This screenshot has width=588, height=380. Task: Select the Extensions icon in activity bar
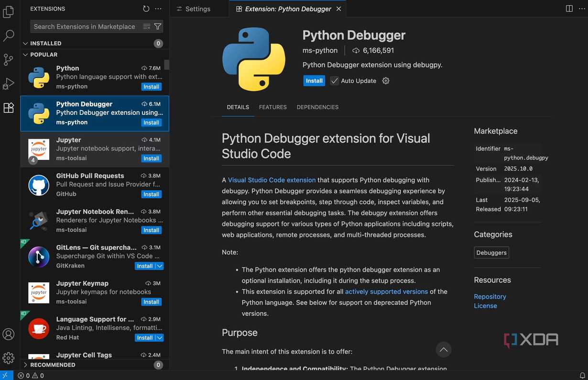click(9, 108)
